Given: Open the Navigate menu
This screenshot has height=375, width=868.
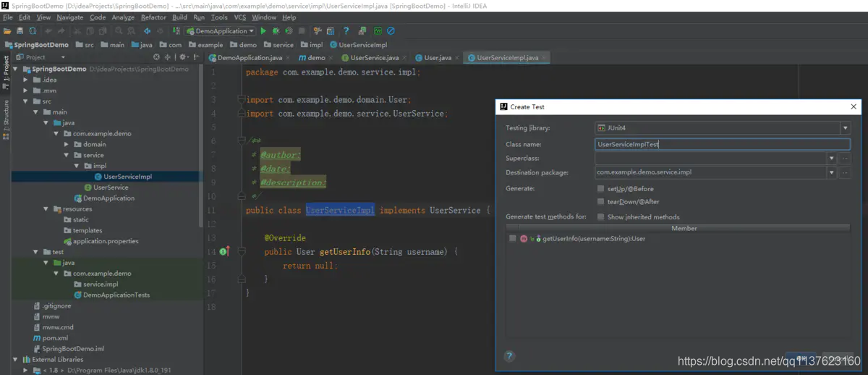Looking at the screenshot, I should point(70,17).
